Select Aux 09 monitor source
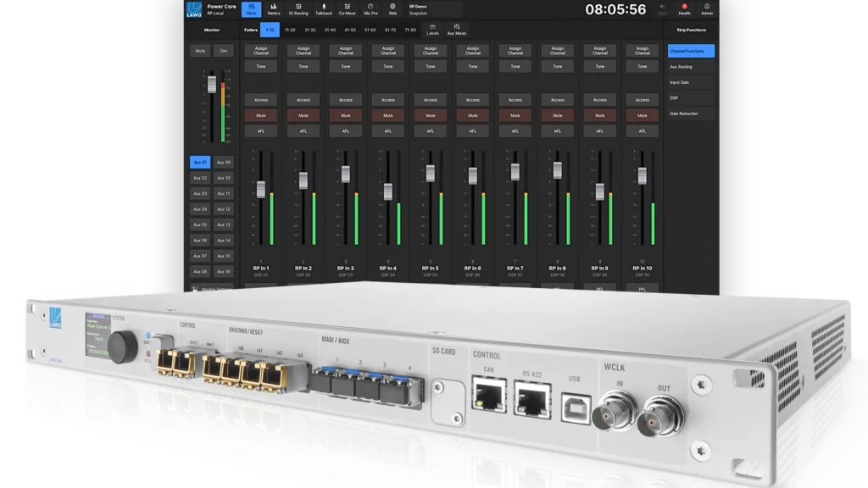868x488 pixels. (x=224, y=162)
